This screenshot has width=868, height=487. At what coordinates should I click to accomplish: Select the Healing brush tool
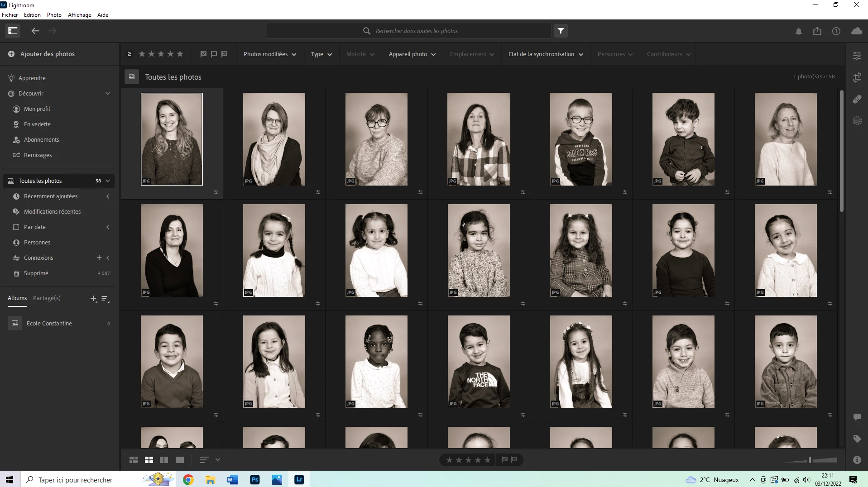click(x=857, y=99)
